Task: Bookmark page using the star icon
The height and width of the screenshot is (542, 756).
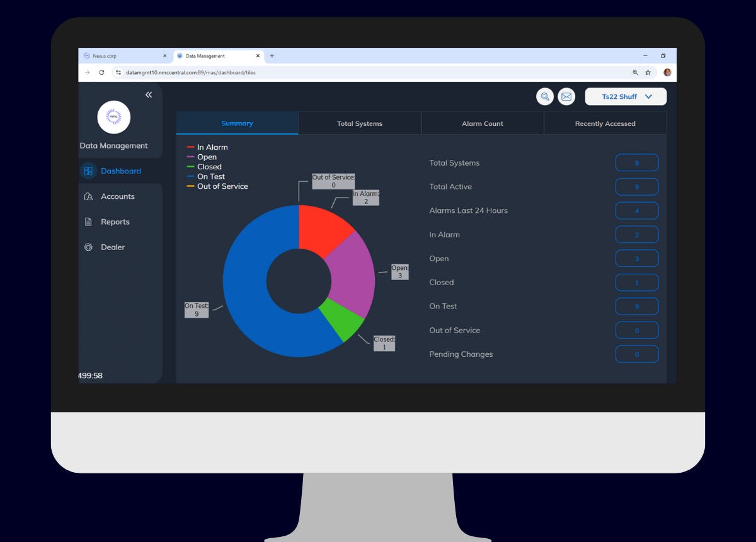Action: tap(648, 72)
